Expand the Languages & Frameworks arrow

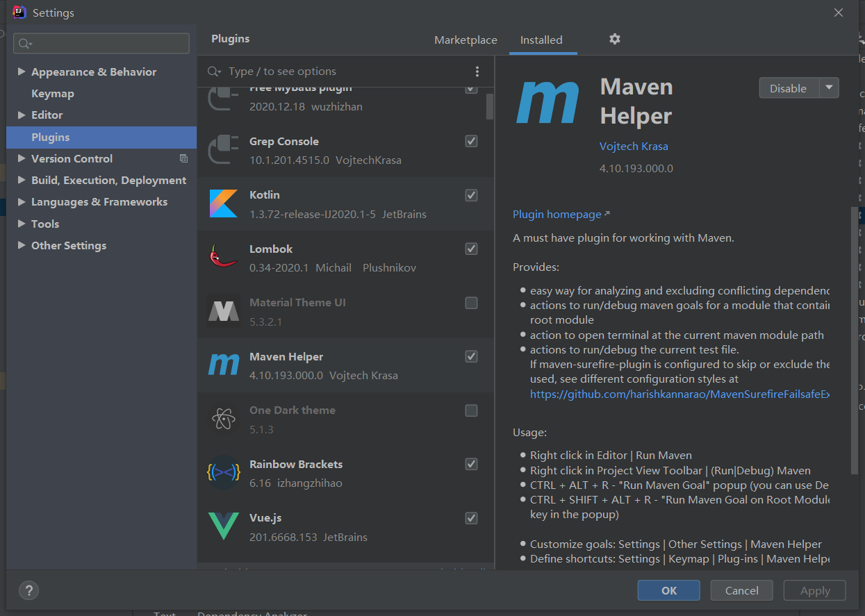pos(22,201)
